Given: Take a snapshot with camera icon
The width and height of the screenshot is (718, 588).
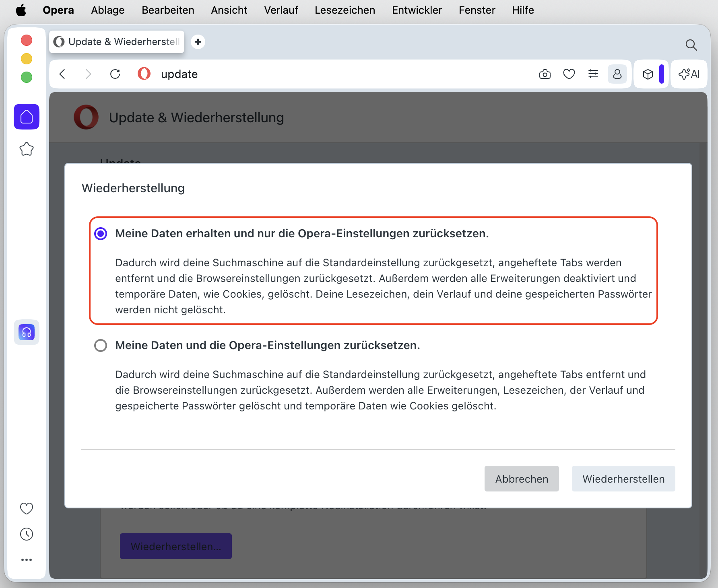Looking at the screenshot, I should pyautogui.click(x=545, y=74).
